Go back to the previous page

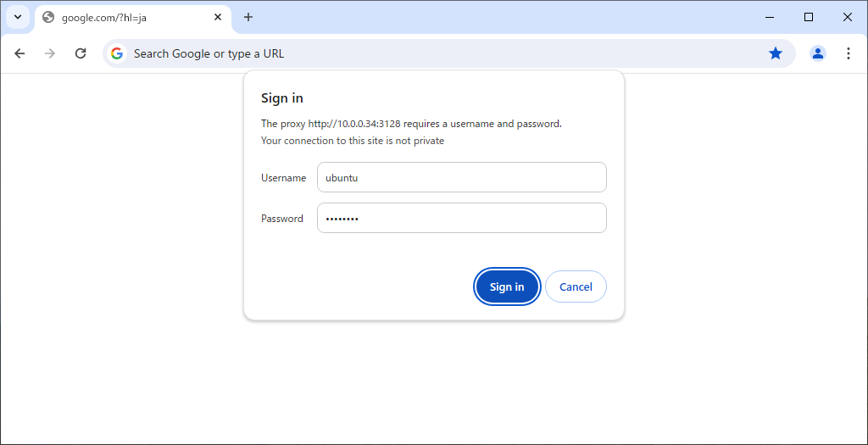pos(19,53)
